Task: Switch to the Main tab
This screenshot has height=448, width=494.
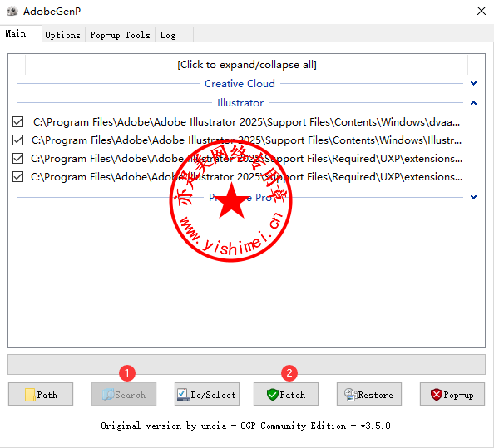Action: tap(21, 34)
